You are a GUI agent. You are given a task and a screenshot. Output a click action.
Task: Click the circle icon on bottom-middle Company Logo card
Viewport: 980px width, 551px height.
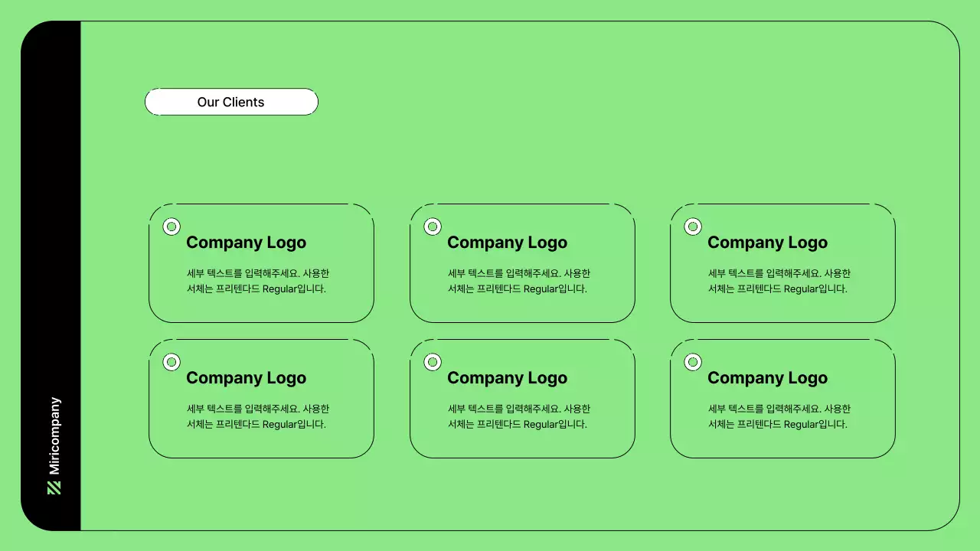point(432,361)
